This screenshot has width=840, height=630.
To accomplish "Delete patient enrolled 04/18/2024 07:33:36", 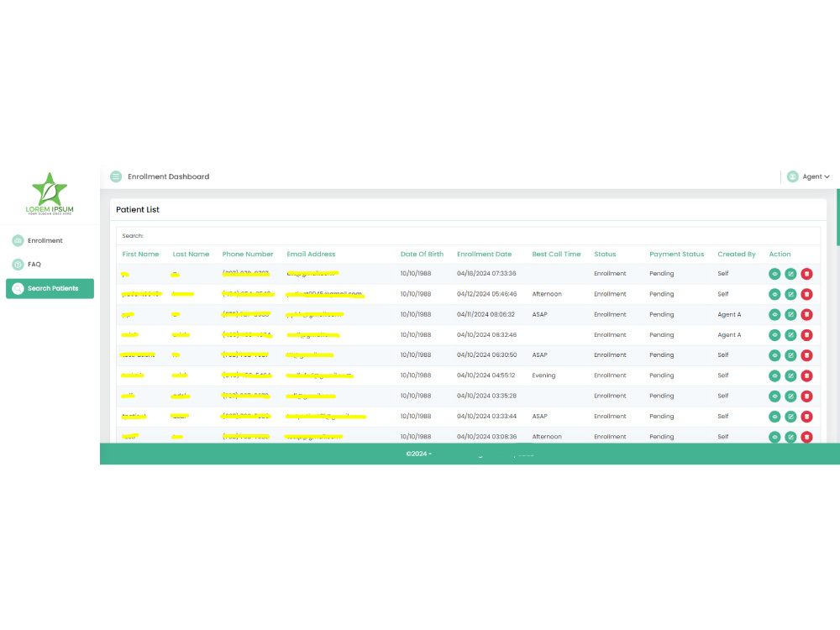I will [x=806, y=274].
